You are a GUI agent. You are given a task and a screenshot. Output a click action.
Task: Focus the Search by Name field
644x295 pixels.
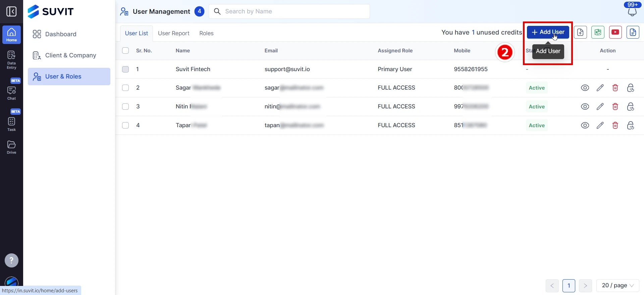click(289, 11)
